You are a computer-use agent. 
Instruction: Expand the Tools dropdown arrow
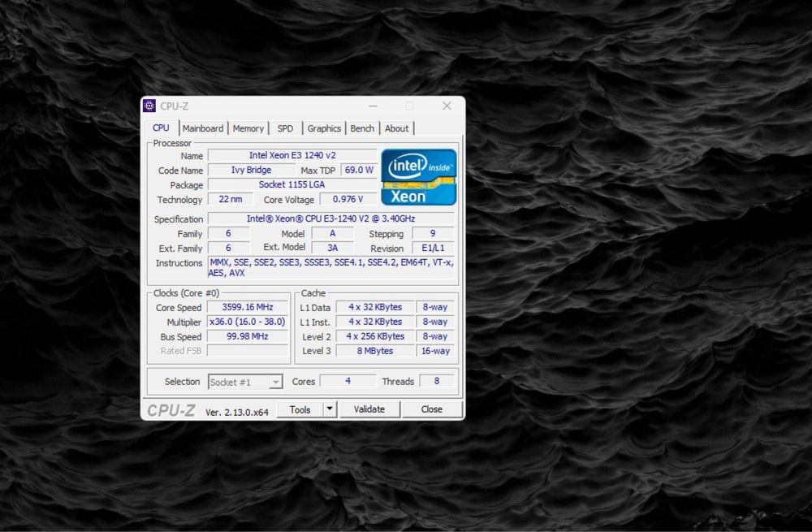click(x=330, y=409)
